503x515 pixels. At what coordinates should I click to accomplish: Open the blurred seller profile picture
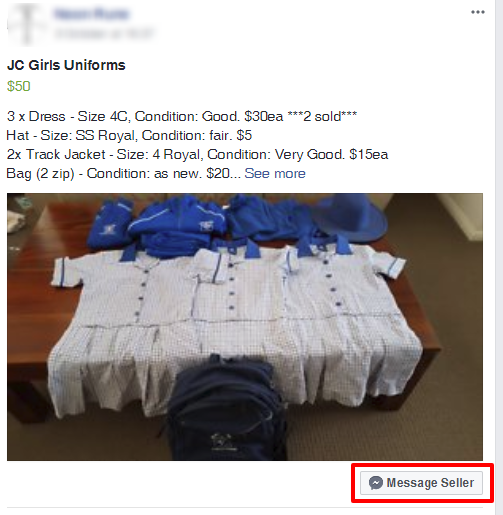pyautogui.click(x=26, y=24)
